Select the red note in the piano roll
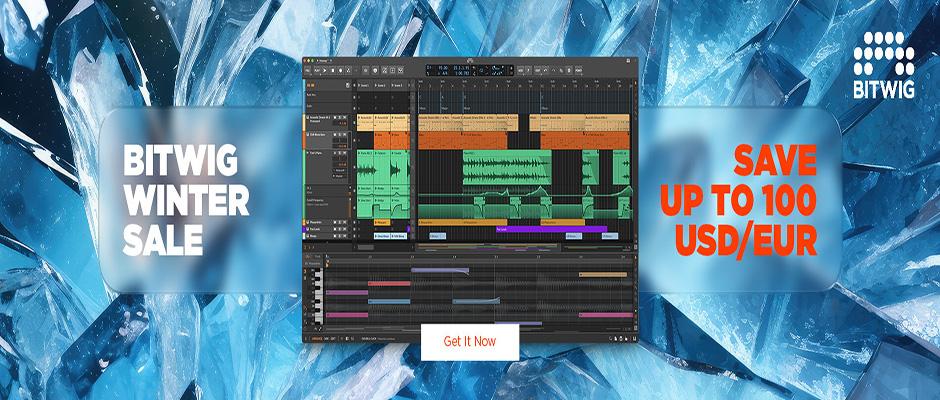This screenshot has height=400, width=940. click(x=388, y=284)
